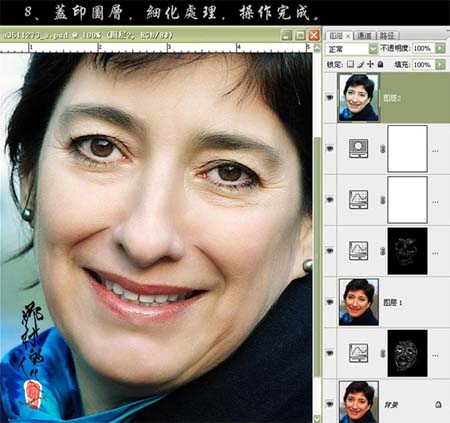Click mask link chain on curves layer above 图层 1

[382, 251]
